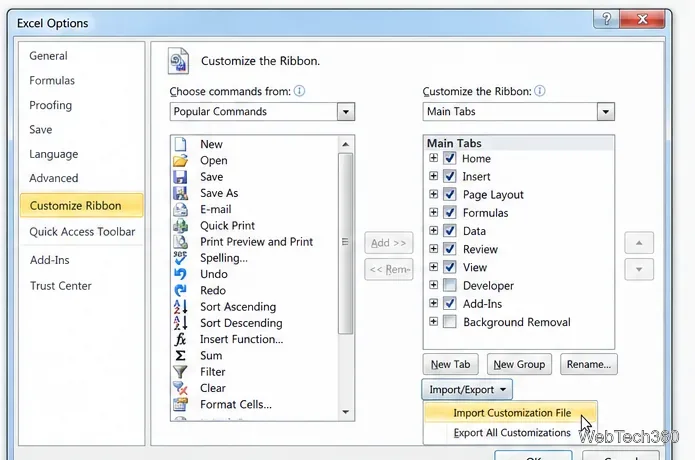This screenshot has height=460, width=695.
Task: Expand the Developer tree node
Action: pos(433,285)
